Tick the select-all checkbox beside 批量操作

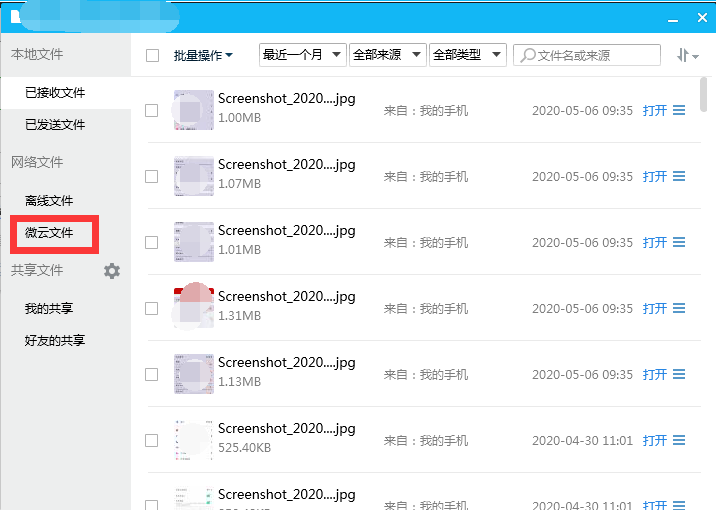153,56
